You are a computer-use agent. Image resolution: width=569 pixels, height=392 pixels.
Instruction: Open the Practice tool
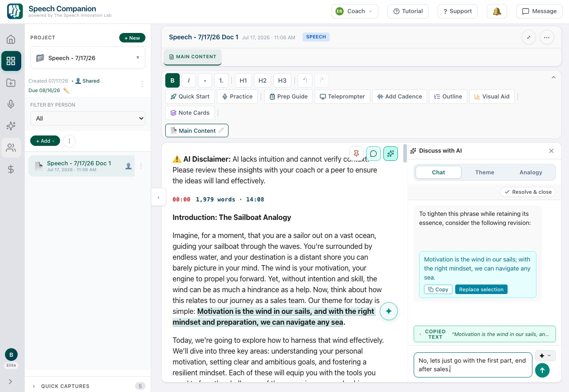238,97
